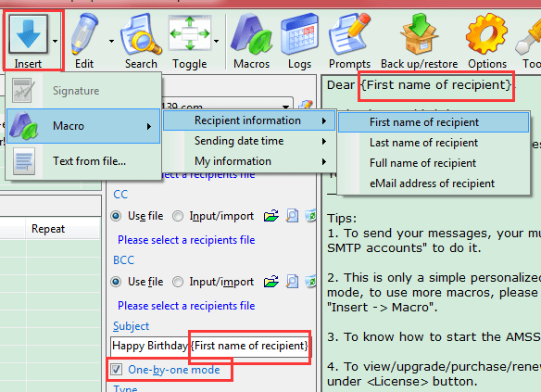
Task: Click the CC recipients file link
Action: tap(186, 240)
